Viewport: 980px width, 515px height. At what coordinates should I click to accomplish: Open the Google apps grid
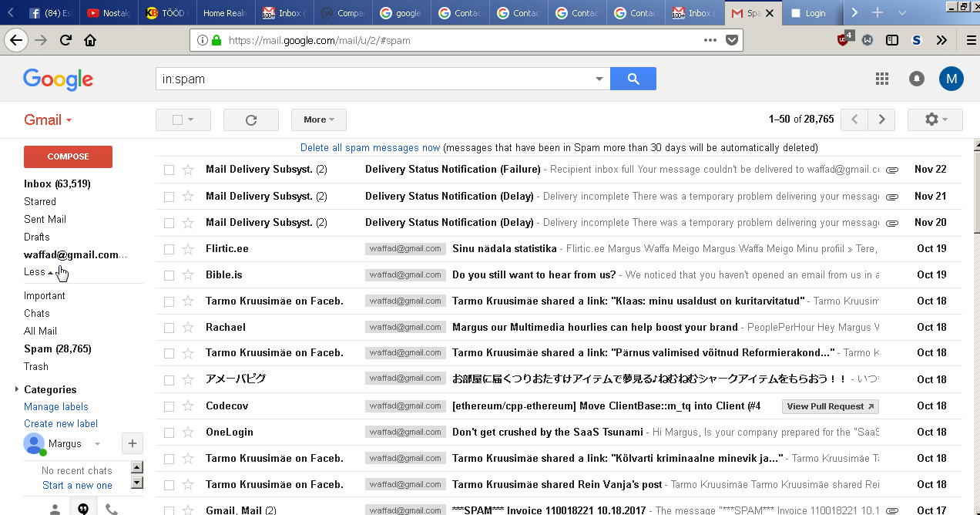tap(882, 79)
